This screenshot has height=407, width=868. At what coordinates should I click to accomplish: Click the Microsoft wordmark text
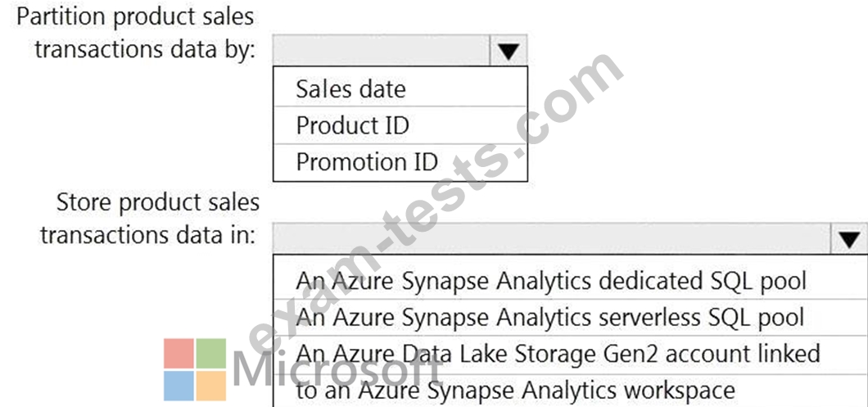[337, 369]
